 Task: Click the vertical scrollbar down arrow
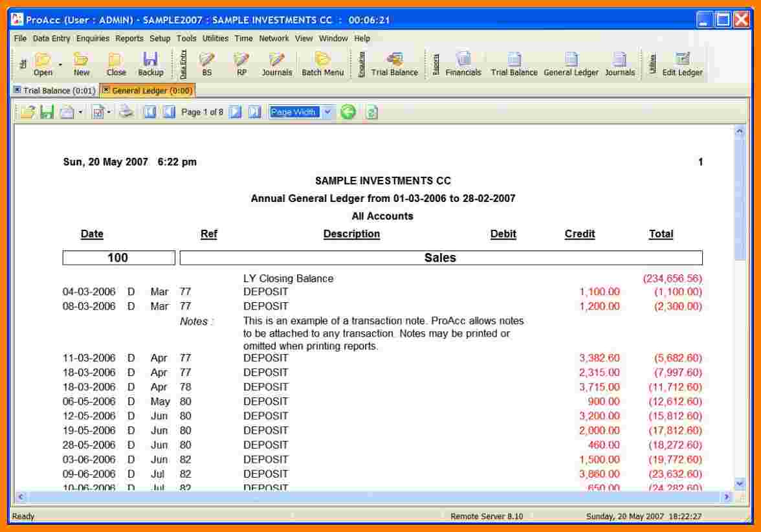[740, 483]
